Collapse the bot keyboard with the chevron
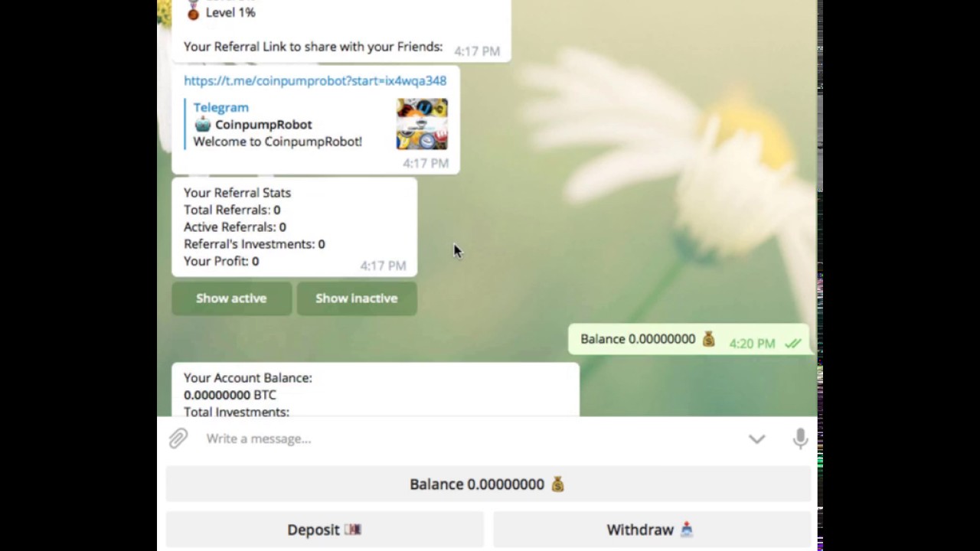This screenshot has width=980, height=551. point(756,439)
